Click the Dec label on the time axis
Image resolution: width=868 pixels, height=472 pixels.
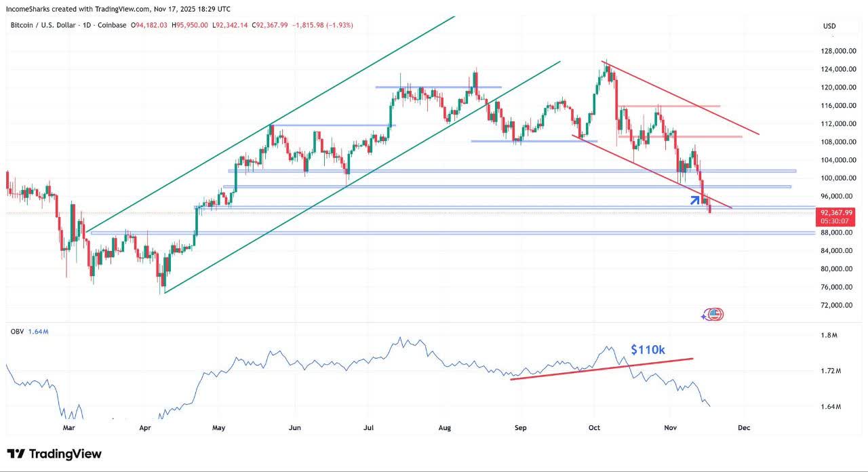pos(744,428)
